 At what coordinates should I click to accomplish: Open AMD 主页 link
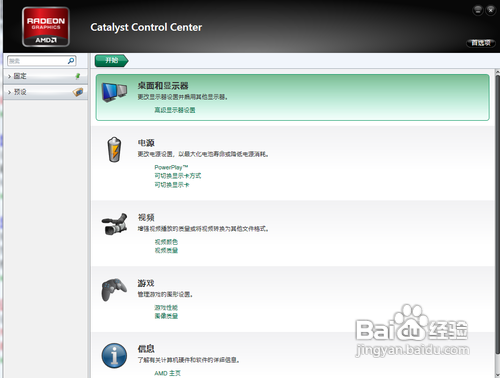[167, 373]
